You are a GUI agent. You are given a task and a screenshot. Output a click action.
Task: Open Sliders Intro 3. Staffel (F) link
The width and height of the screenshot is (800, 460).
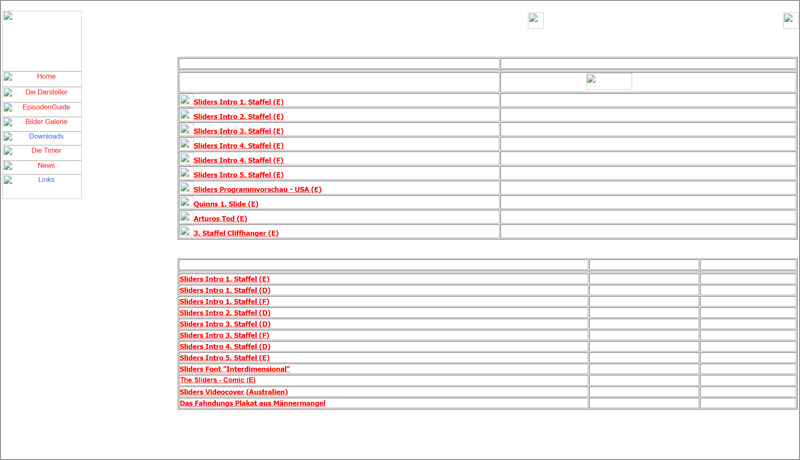[x=224, y=335]
